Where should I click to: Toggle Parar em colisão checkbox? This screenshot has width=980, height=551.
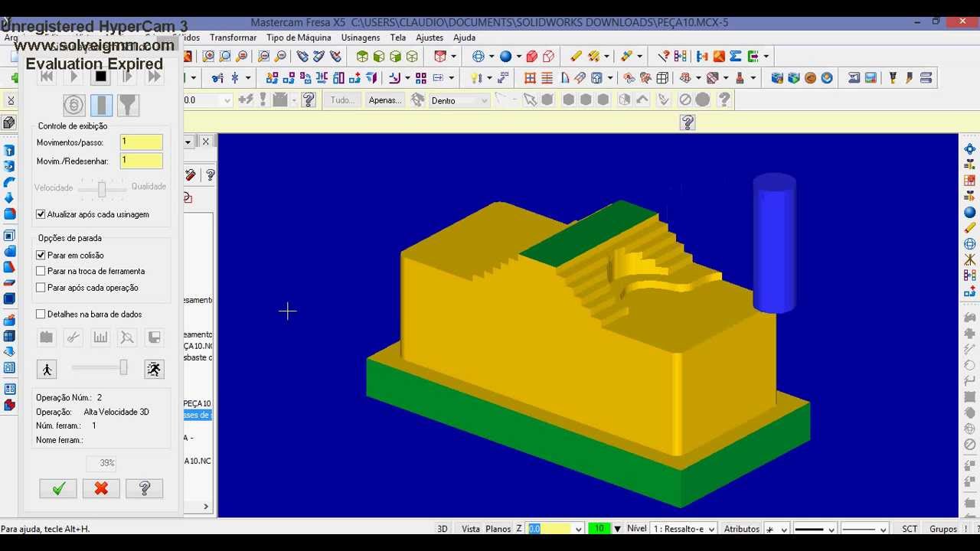(x=41, y=255)
